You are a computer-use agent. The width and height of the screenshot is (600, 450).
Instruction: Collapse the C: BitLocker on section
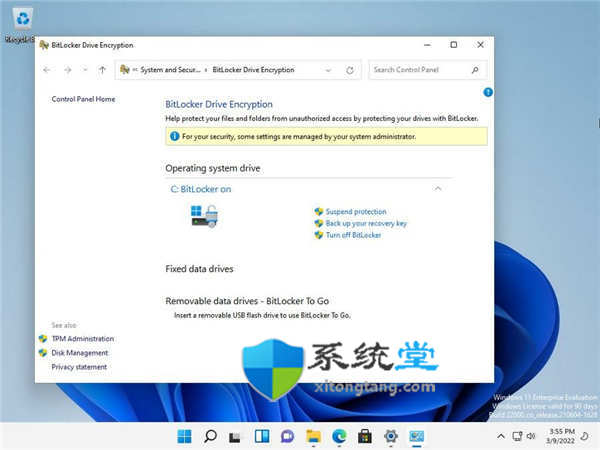click(438, 189)
